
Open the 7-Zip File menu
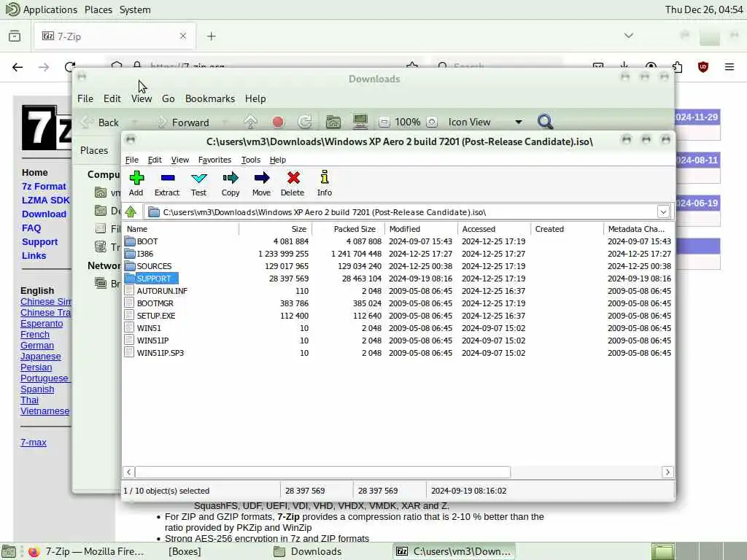[131, 160]
